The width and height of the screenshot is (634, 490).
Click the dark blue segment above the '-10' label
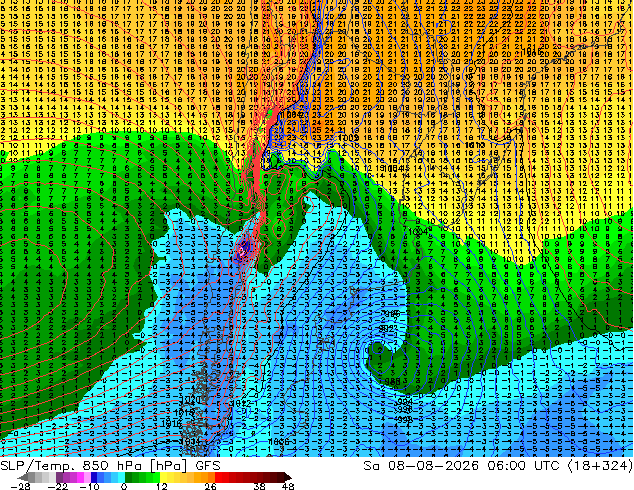(x=94, y=477)
